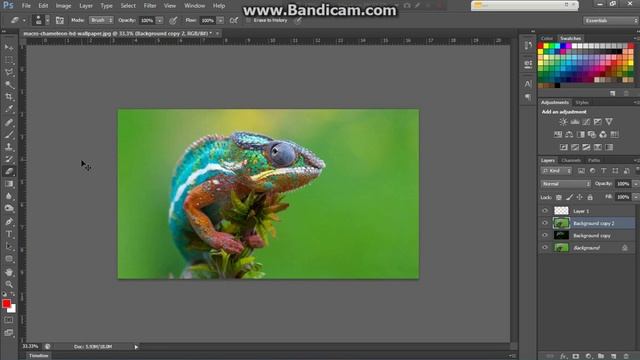This screenshot has width=640, height=360.
Task: Switch to the Channels tab
Action: click(x=571, y=160)
